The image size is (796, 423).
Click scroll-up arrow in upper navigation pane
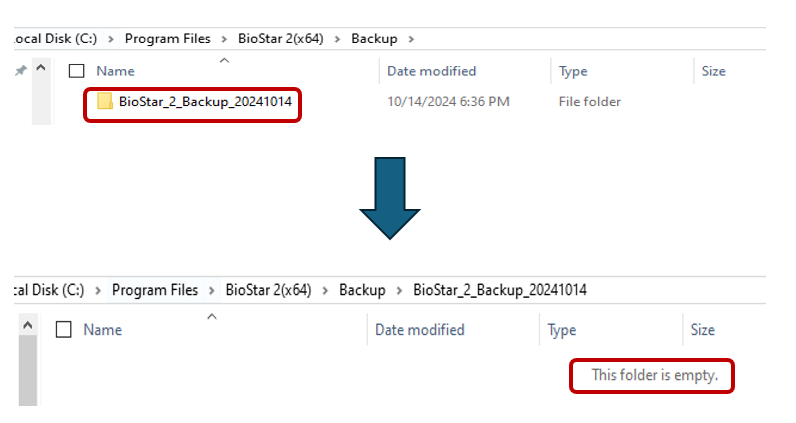[x=41, y=68]
